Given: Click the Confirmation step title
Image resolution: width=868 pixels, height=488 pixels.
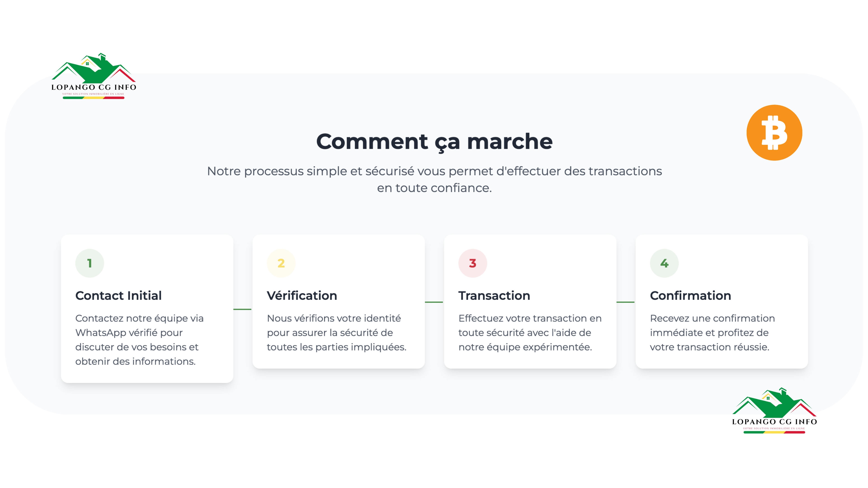Looking at the screenshot, I should click(x=690, y=296).
